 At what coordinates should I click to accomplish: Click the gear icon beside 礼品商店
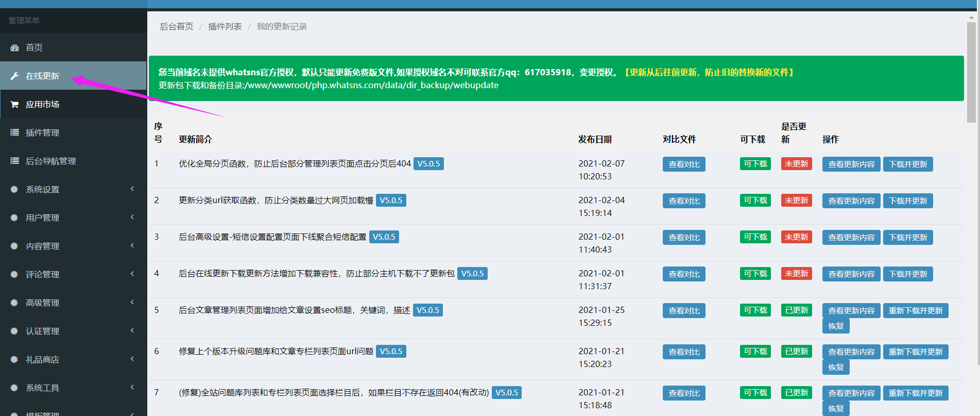click(14, 359)
